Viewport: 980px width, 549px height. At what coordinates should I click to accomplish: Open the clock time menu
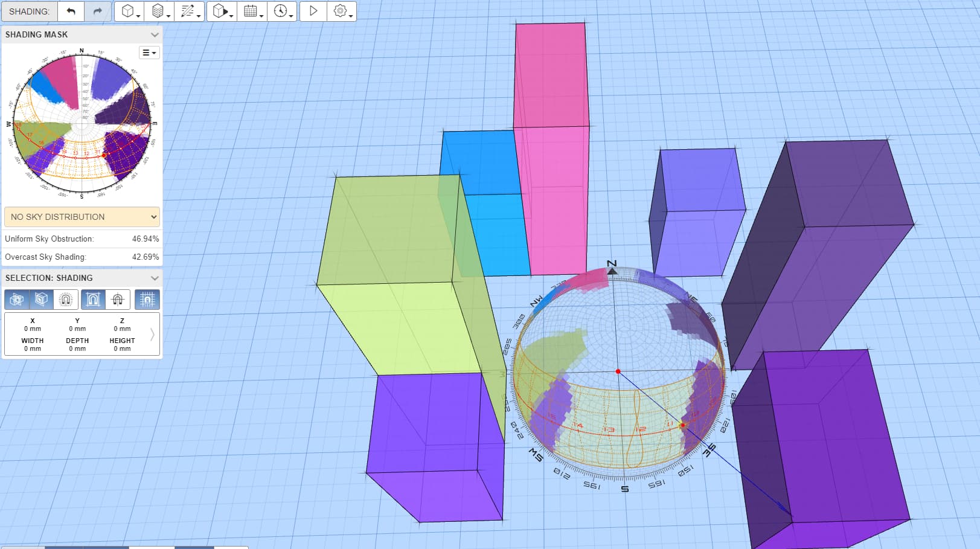(x=282, y=11)
